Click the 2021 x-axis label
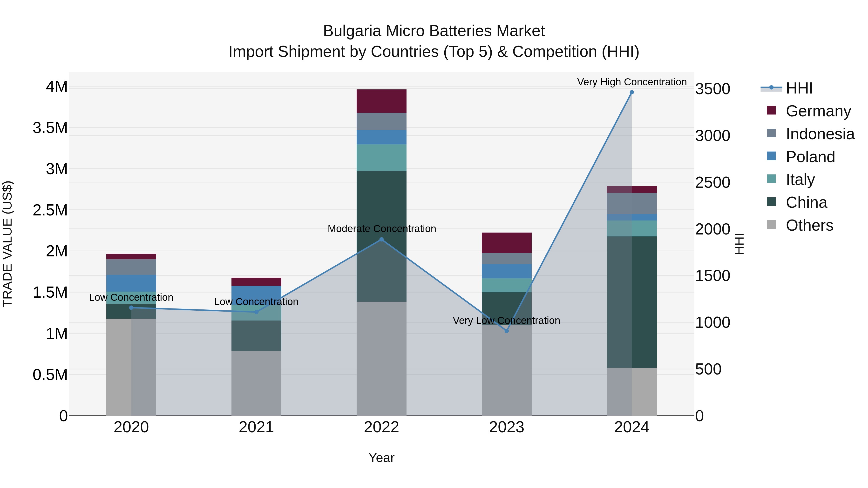 coord(257,427)
